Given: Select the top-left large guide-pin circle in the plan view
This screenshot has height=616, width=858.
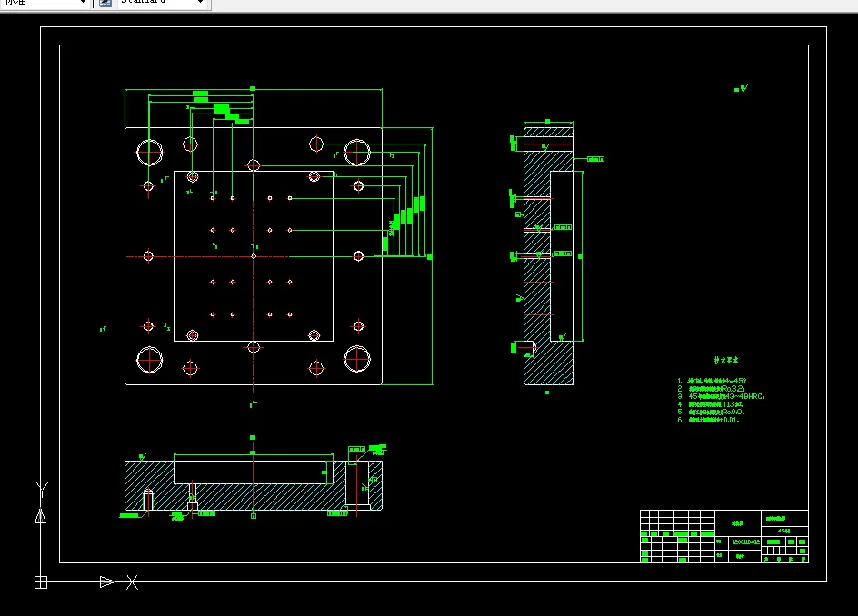Looking at the screenshot, I should click(149, 153).
